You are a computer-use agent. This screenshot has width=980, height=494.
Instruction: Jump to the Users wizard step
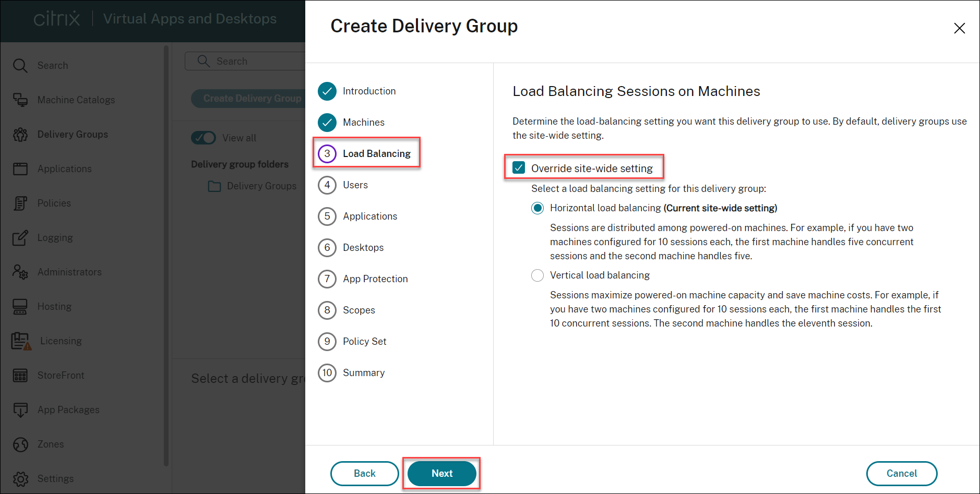point(355,185)
